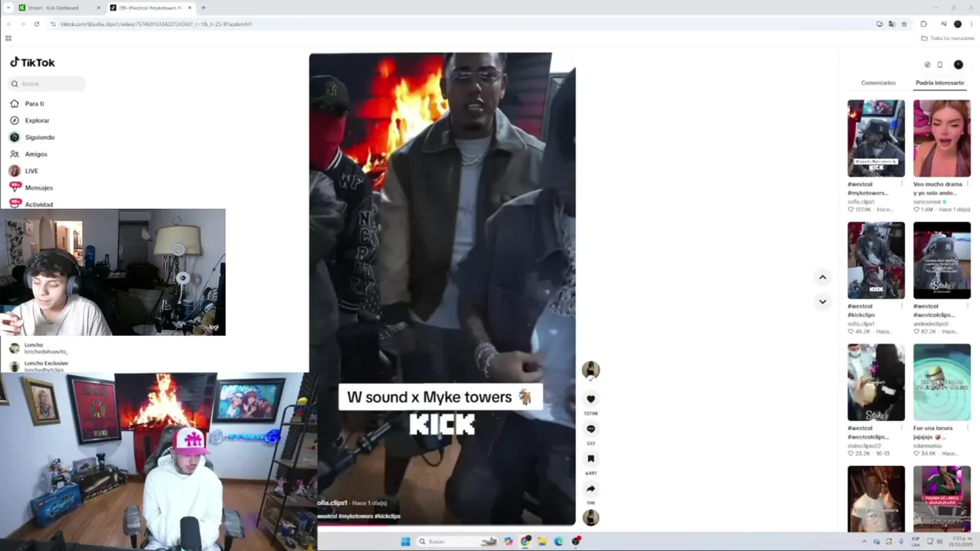Viewport: 980px width, 551px height.
Task: Open the LIVE section
Action: (24, 171)
